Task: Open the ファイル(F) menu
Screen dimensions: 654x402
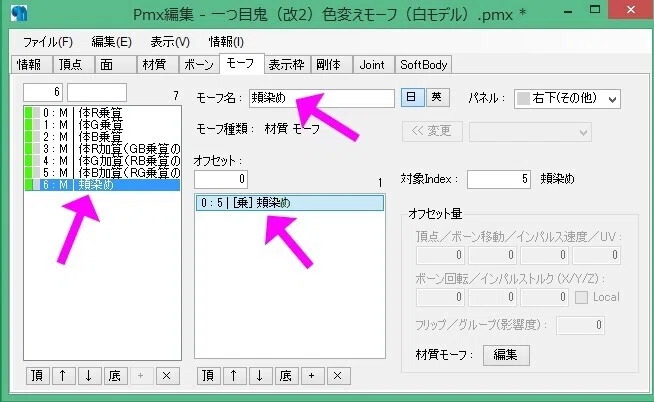Action: point(48,42)
